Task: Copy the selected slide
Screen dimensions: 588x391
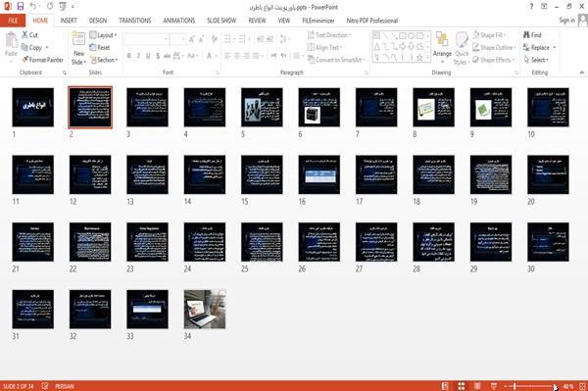Action: pyautogui.click(x=31, y=48)
